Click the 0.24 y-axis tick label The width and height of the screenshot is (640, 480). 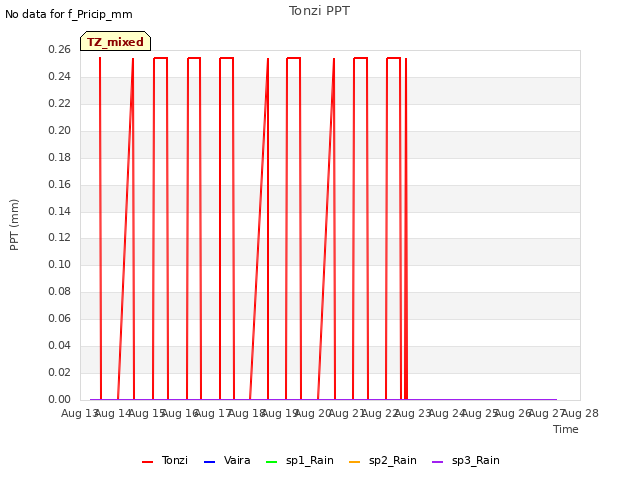click(x=60, y=77)
